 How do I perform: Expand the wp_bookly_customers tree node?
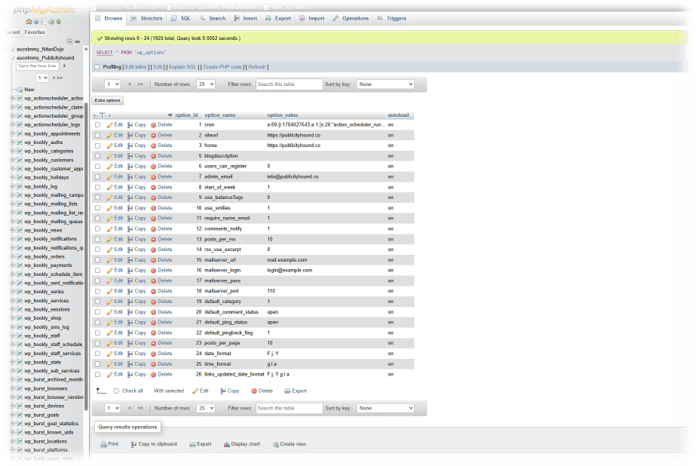pyautogui.click(x=13, y=160)
